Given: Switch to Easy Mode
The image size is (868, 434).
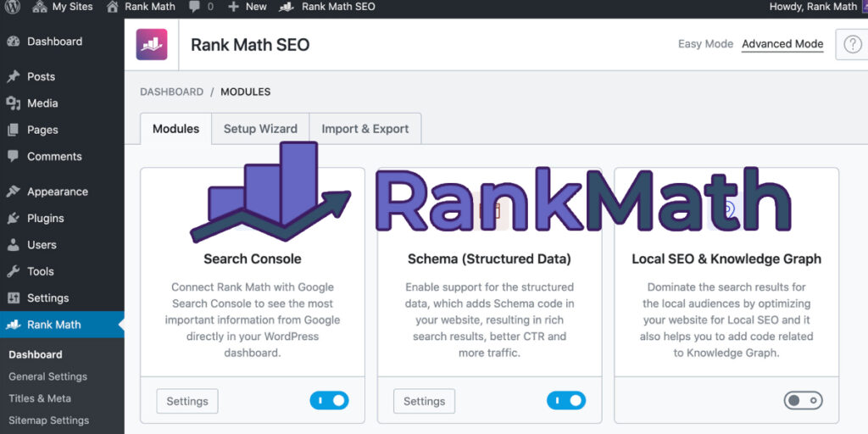Looking at the screenshot, I should click(x=705, y=44).
